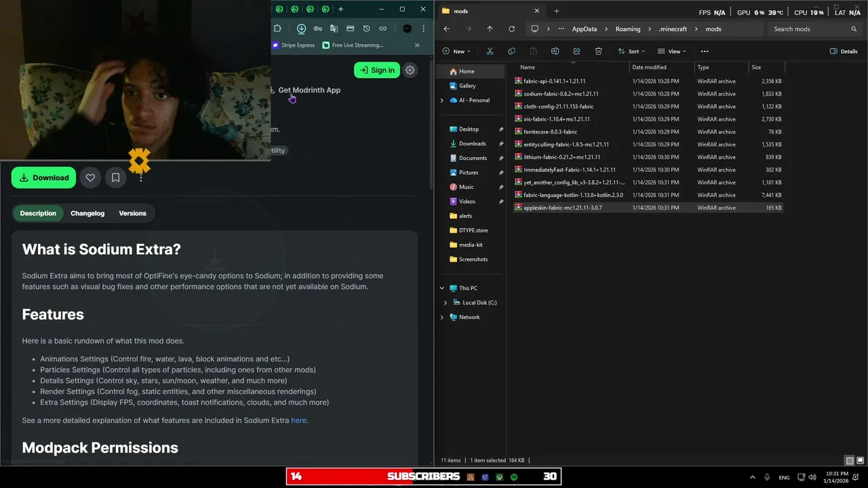Toggle the Details pane in Explorer
868x488 pixels.
(x=844, y=51)
